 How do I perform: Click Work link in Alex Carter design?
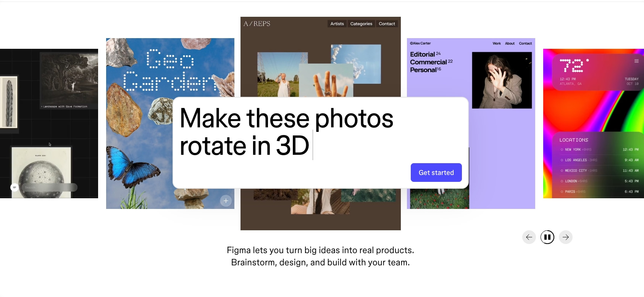(496, 43)
